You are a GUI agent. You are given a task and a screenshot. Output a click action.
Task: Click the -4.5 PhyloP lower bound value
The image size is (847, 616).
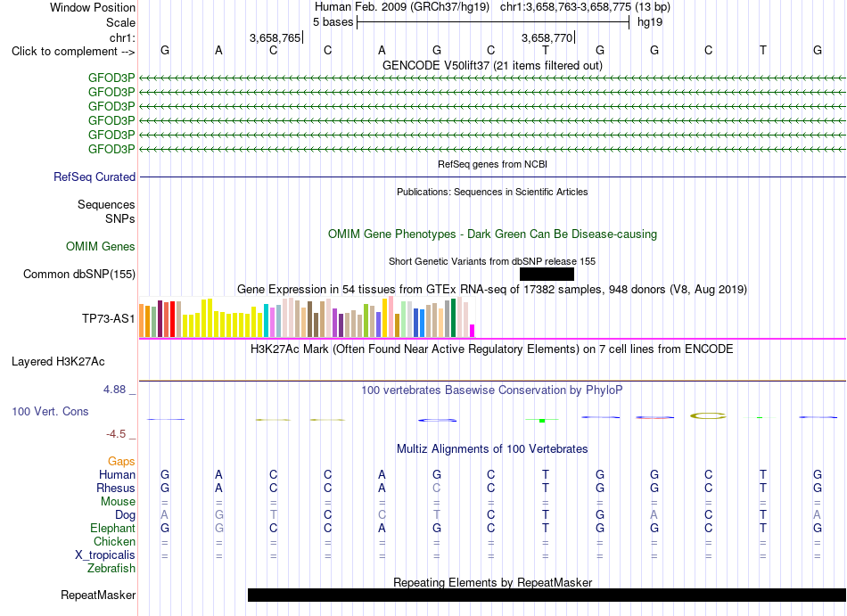[116, 434]
